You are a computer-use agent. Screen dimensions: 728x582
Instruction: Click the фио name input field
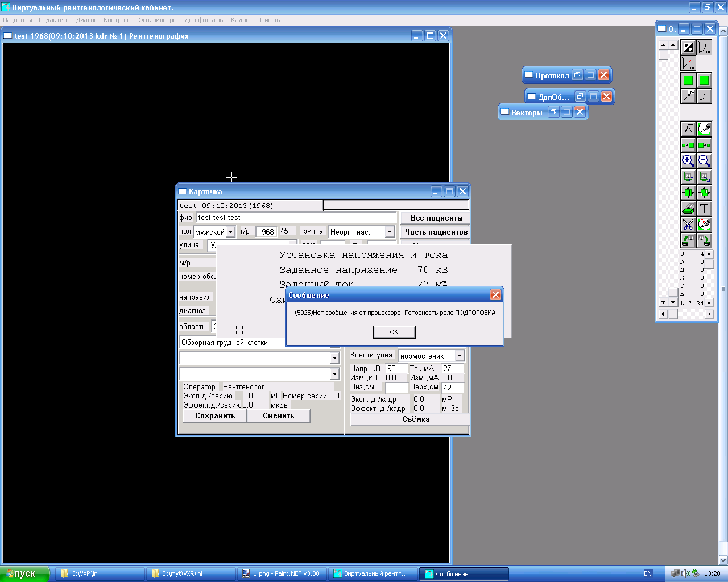296,218
